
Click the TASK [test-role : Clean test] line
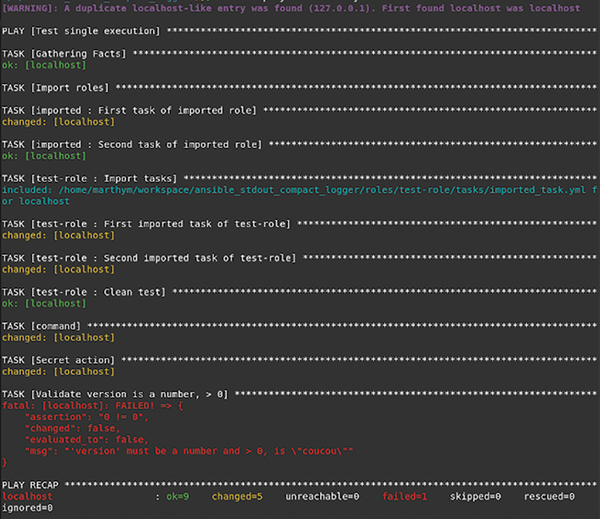86,292
